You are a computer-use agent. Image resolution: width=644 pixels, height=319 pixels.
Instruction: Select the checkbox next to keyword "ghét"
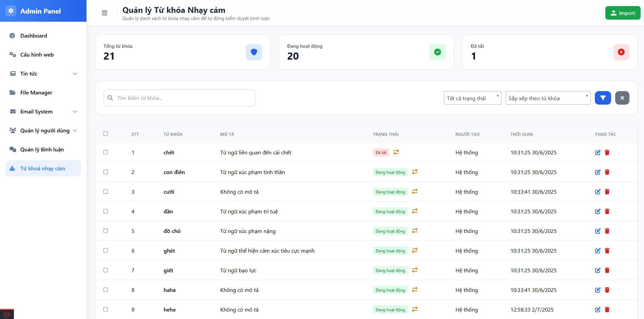(106, 251)
